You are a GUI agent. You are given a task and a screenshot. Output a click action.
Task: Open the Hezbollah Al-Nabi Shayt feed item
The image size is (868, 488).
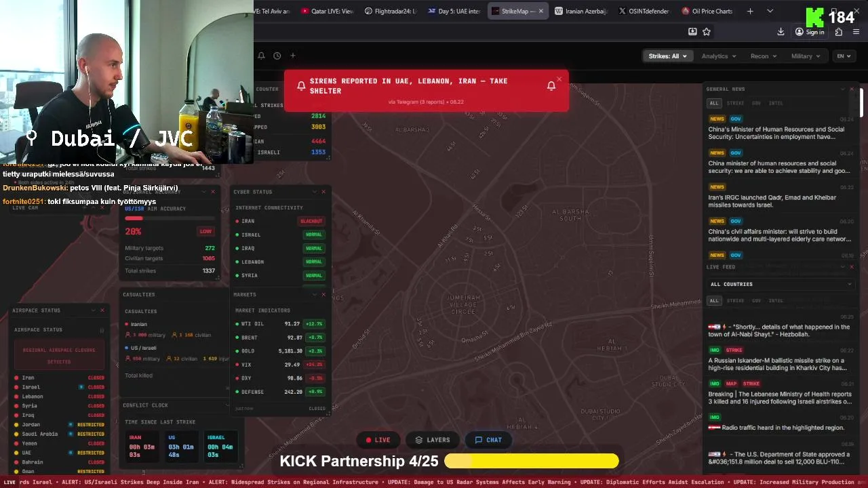(x=780, y=330)
